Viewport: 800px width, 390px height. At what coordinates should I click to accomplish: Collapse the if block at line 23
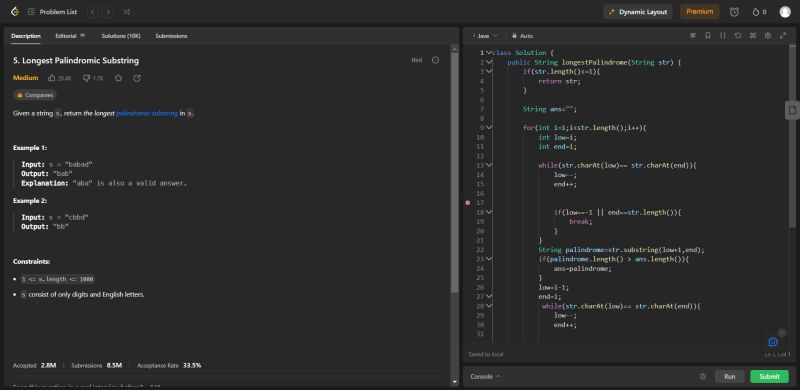tap(489, 259)
